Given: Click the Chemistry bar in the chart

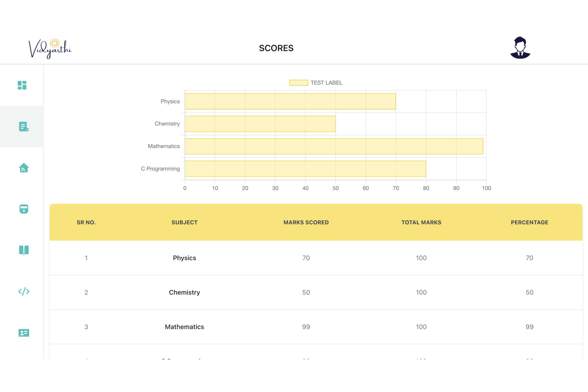Looking at the screenshot, I should coord(260,124).
